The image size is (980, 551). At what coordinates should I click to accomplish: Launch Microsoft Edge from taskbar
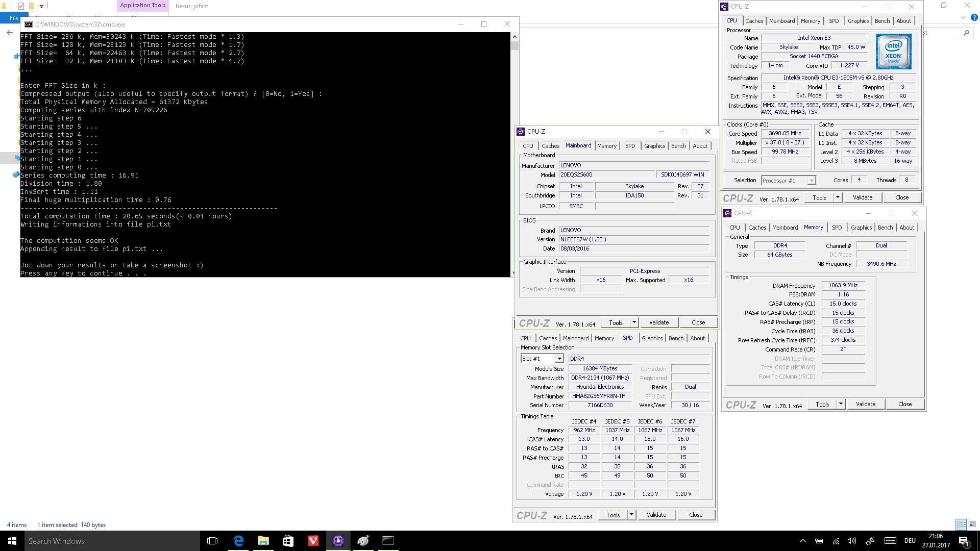[x=238, y=541]
